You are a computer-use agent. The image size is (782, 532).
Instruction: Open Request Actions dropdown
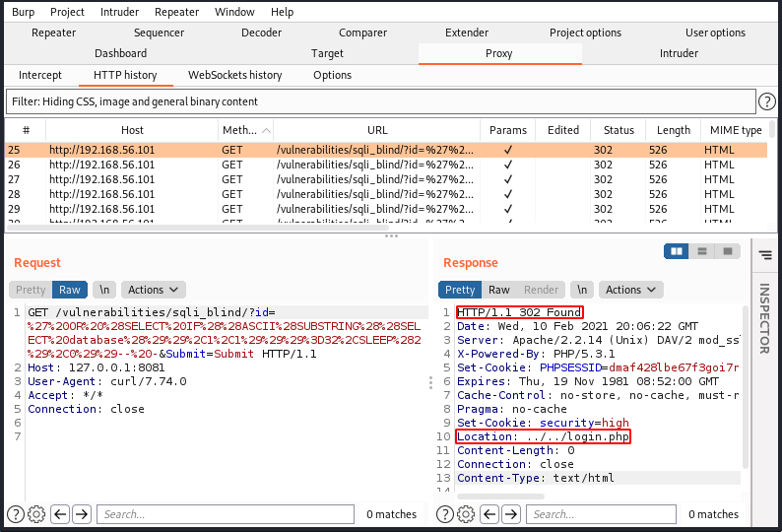[x=153, y=290]
